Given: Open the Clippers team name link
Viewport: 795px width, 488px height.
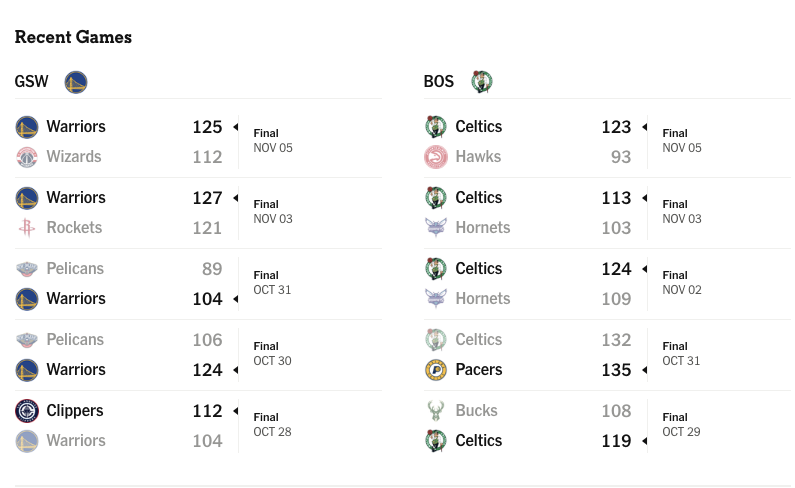Looking at the screenshot, I should 75,410.
